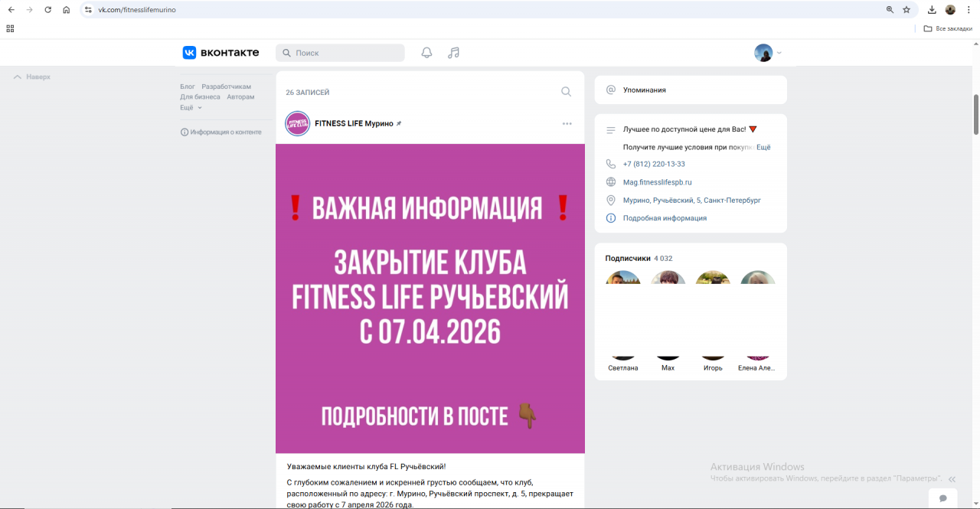This screenshot has width=980, height=509.
Task: Open the notifications bell icon
Action: (427, 53)
